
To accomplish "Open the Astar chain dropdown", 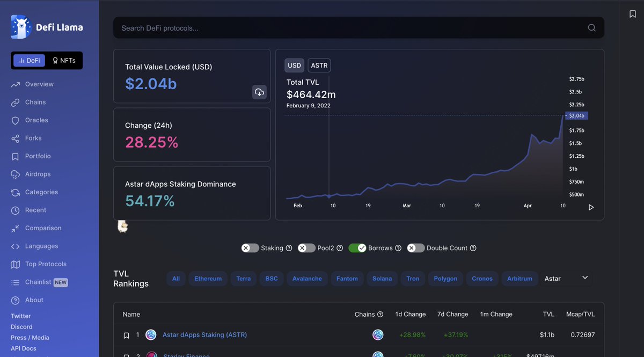I will pyautogui.click(x=567, y=278).
